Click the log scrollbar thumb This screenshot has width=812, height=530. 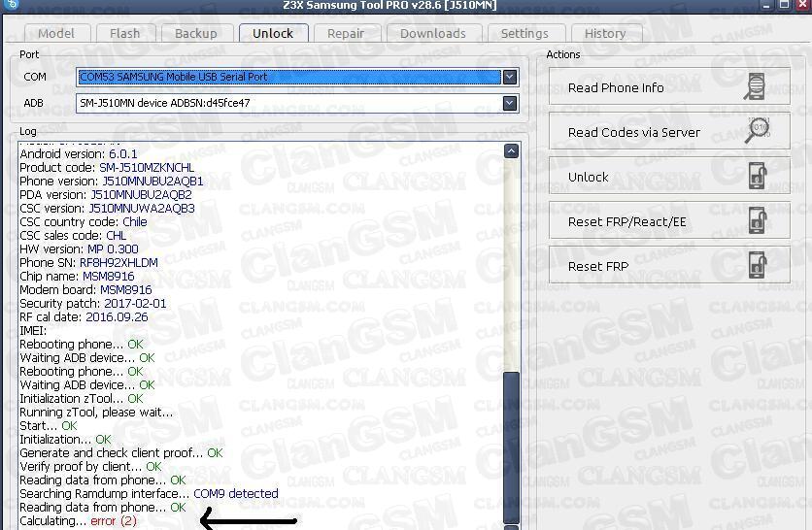tap(511, 447)
